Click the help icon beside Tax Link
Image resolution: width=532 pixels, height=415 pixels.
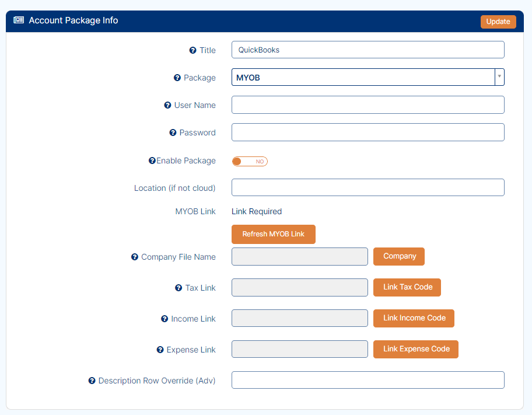(x=178, y=288)
